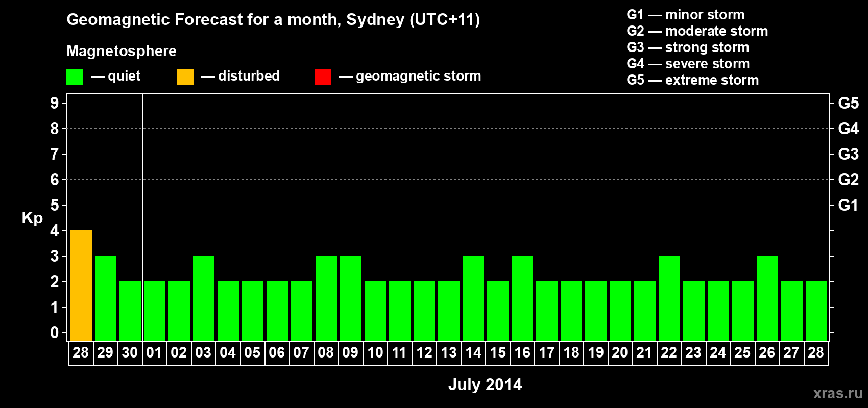This screenshot has height=408, width=868.
Task: Click the 'G5' right axis label
Action: click(x=849, y=103)
